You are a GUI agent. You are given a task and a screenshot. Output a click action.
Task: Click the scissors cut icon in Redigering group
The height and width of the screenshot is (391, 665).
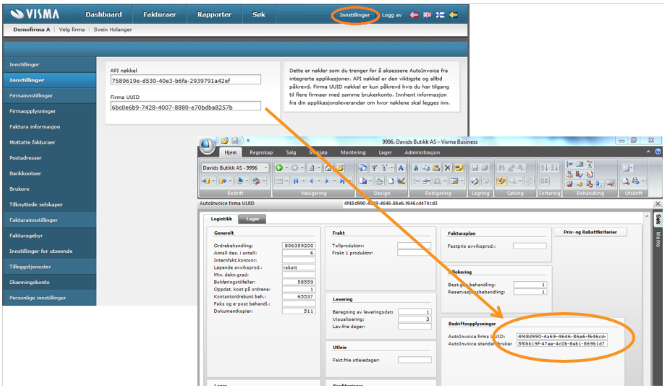[416, 168]
